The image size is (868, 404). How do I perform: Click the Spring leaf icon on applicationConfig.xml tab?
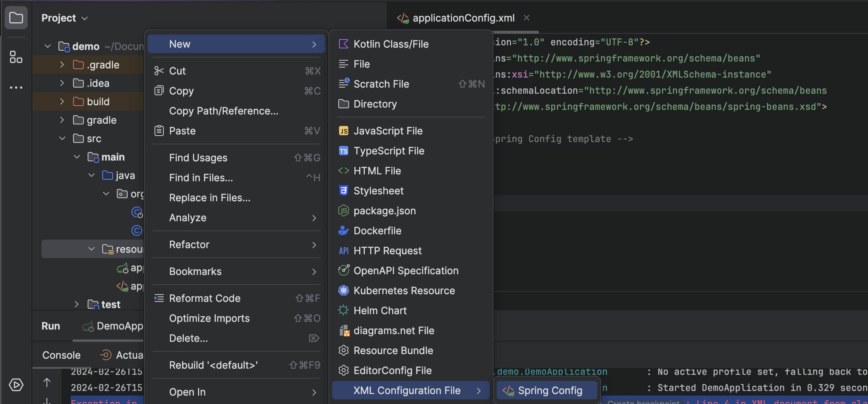point(403,18)
